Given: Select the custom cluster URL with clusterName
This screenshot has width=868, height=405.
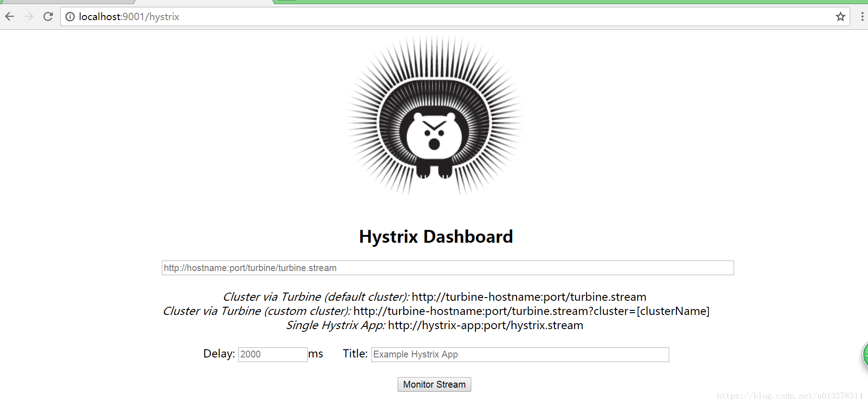Looking at the screenshot, I should 531,311.
